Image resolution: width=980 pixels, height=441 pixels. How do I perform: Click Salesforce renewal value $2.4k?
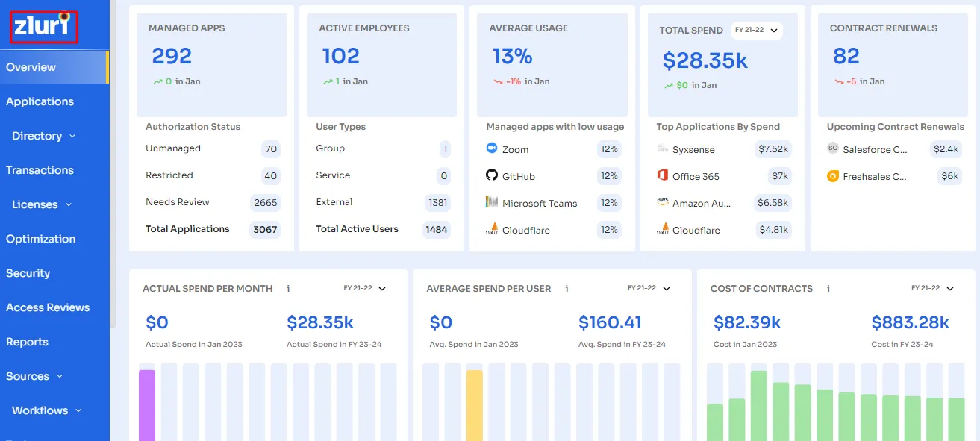pos(946,148)
